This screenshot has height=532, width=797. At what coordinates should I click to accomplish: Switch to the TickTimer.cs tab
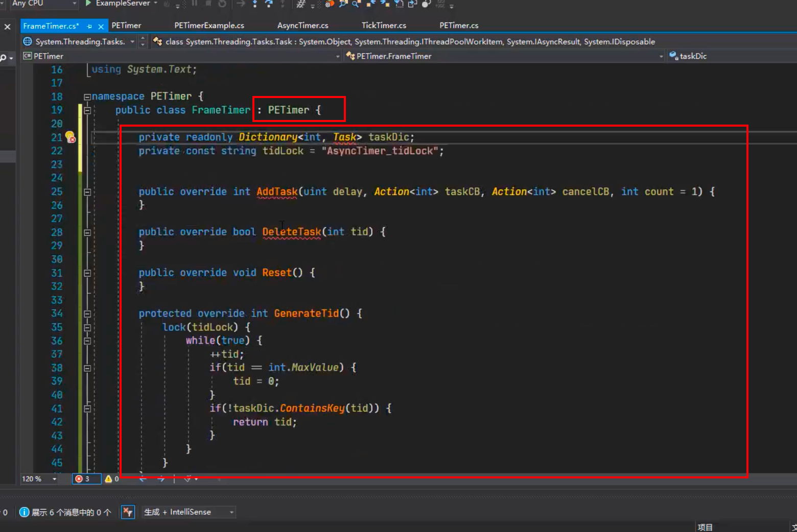coord(384,26)
